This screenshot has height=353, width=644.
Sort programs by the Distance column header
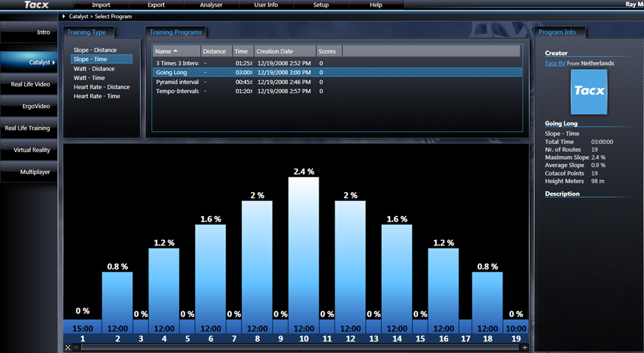tap(216, 52)
